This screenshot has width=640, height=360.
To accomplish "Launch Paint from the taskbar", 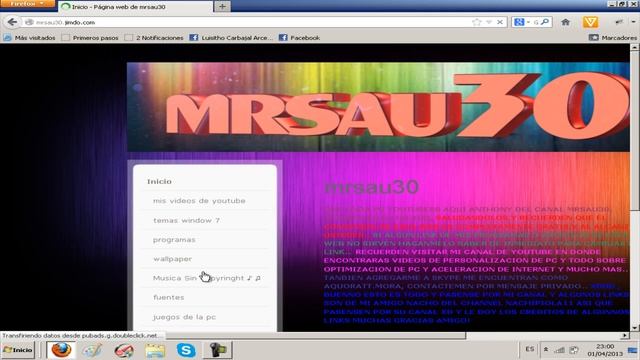I will (x=92, y=350).
